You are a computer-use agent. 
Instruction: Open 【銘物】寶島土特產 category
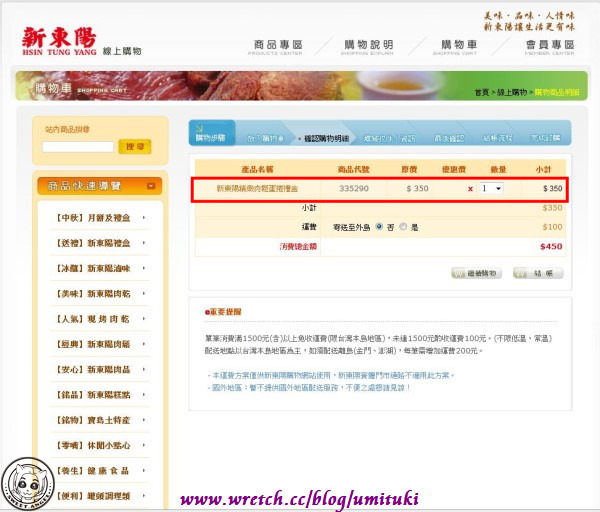(x=93, y=420)
